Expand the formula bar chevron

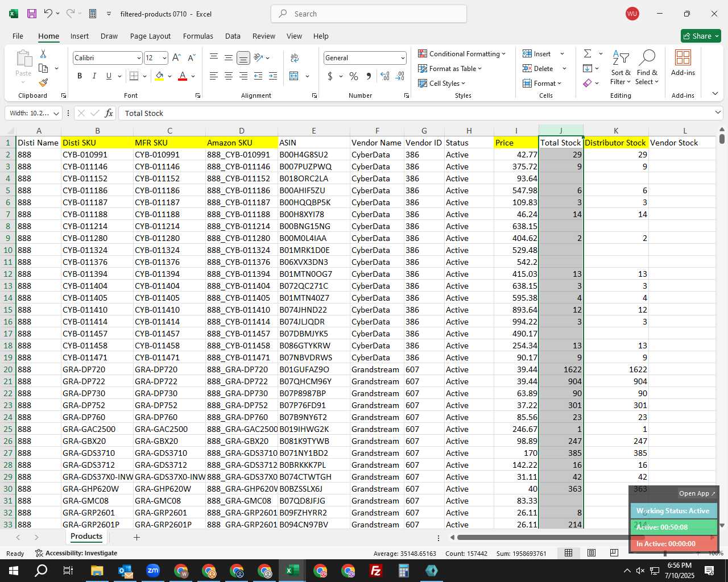tap(718, 113)
